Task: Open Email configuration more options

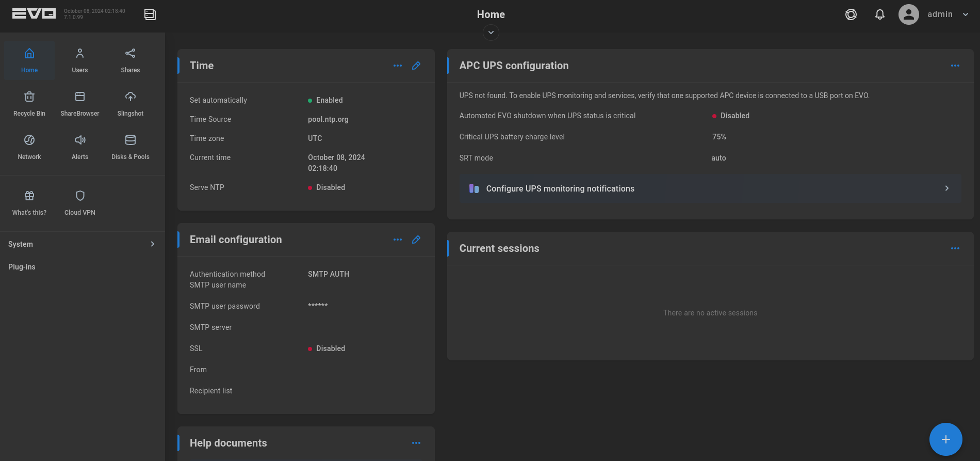Action: tap(398, 240)
